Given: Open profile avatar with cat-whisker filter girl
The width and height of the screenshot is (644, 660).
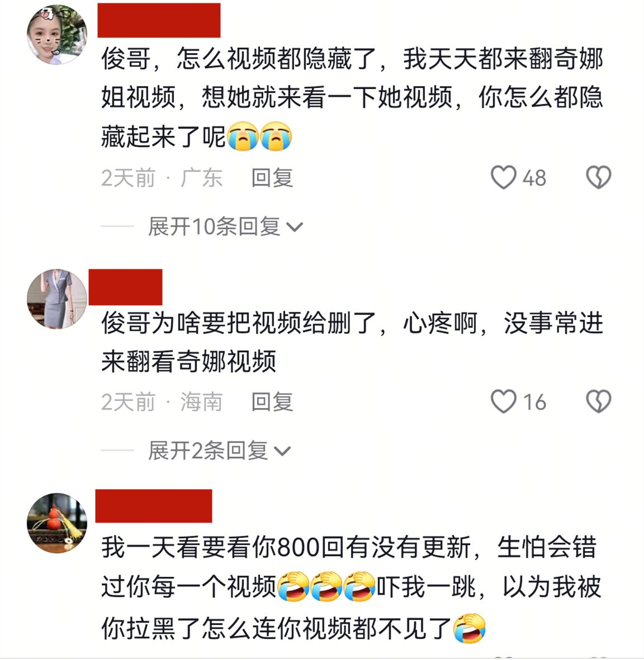Looking at the screenshot, I should click(x=57, y=35).
